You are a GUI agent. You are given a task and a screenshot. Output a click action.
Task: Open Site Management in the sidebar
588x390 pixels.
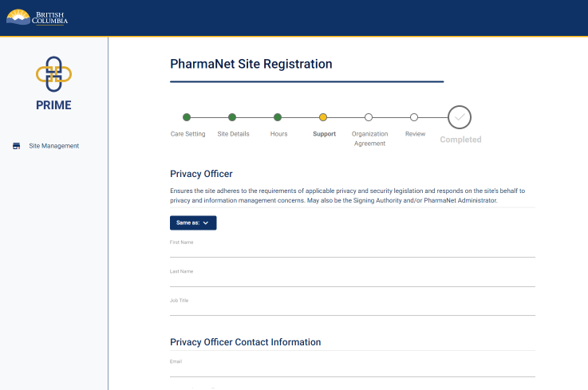coord(53,146)
